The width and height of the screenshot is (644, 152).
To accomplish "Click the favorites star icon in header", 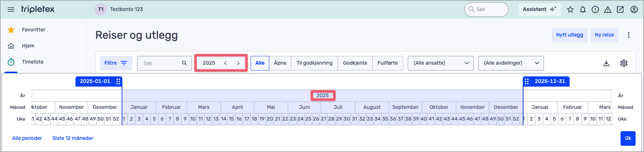I will (x=570, y=9).
